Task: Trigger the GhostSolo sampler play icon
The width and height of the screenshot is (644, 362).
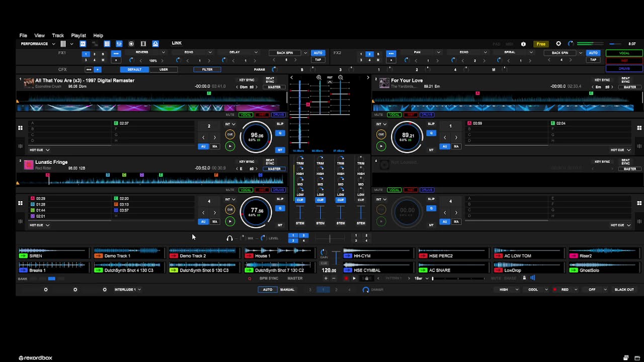Action: click(x=573, y=270)
